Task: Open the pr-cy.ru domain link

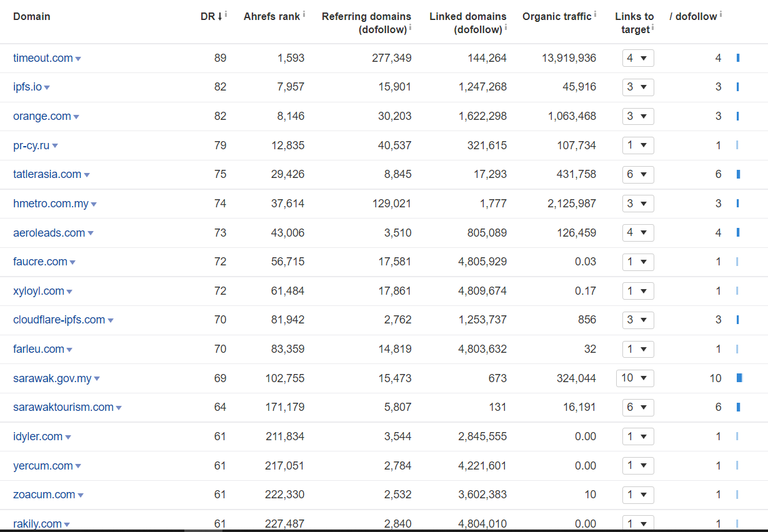Action: coord(31,145)
